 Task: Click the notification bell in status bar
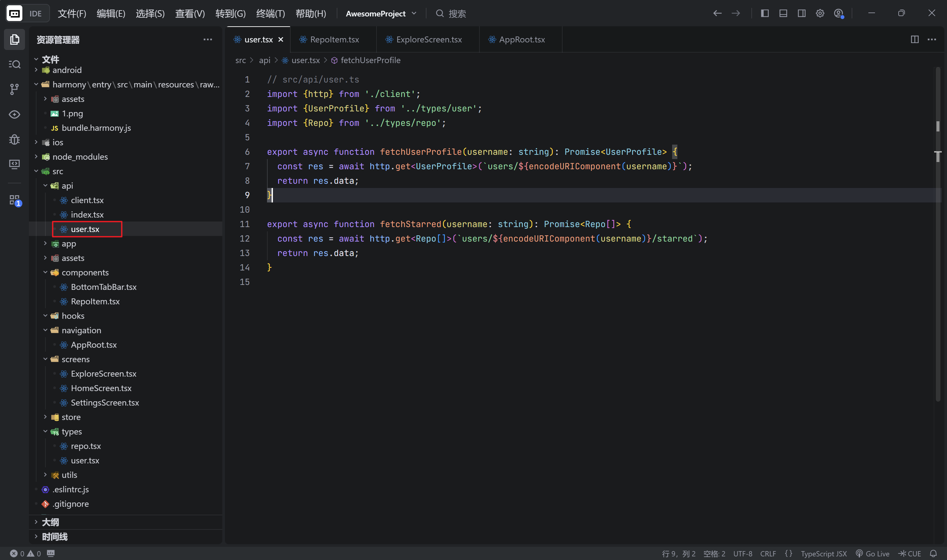click(x=934, y=553)
